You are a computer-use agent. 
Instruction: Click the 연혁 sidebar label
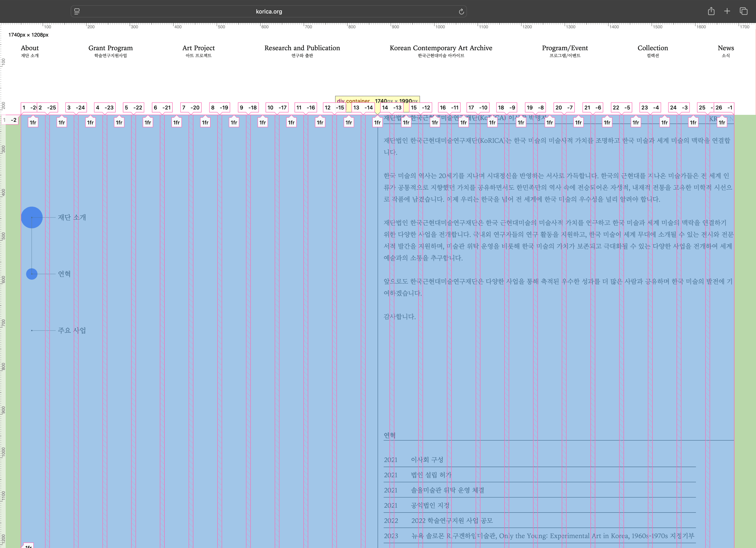point(64,274)
